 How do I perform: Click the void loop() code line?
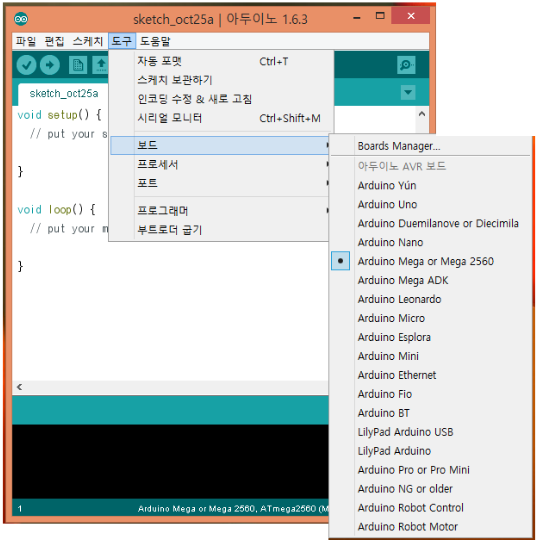56,210
